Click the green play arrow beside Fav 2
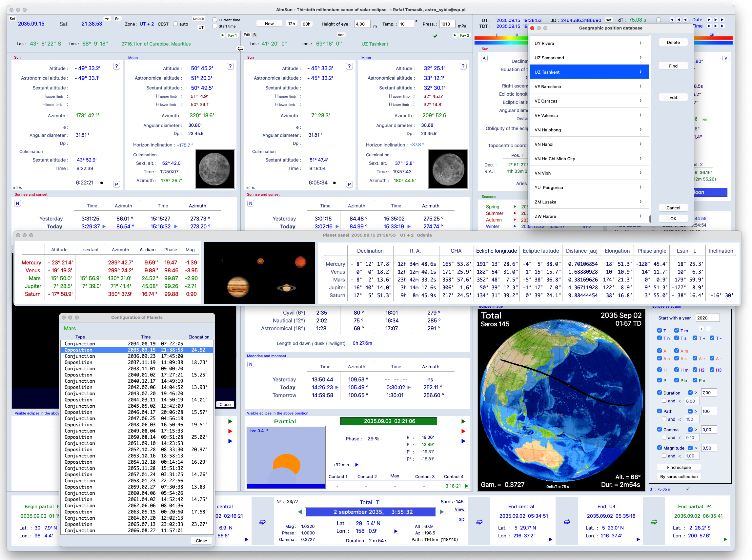Image resolution: width=752 pixels, height=560 pixels. pos(455,35)
